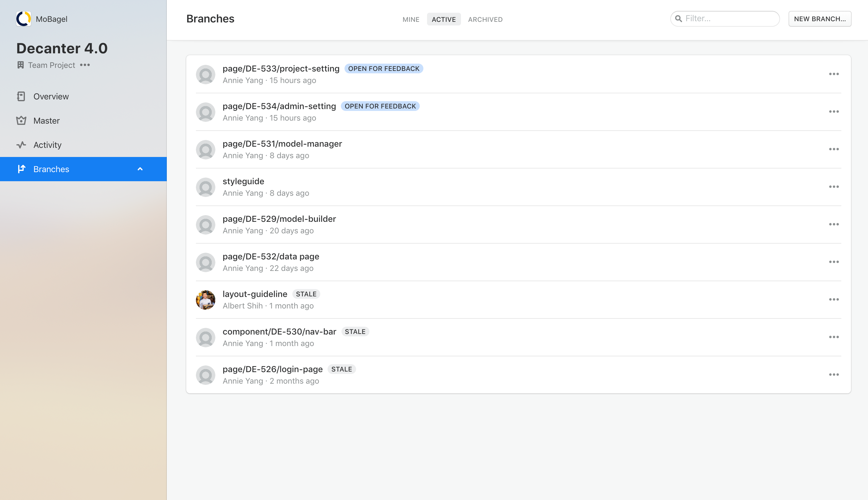Click the Activity pulse icon

tap(21, 145)
